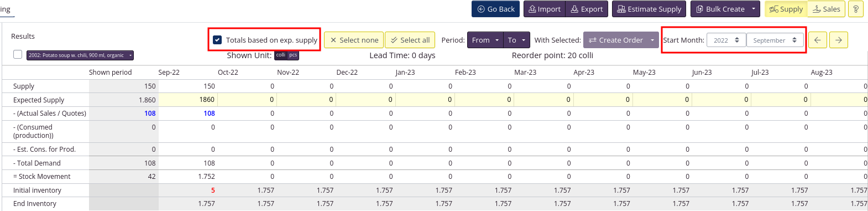Click the Results heading
Screen dimensions: 868x211
[x=23, y=36]
